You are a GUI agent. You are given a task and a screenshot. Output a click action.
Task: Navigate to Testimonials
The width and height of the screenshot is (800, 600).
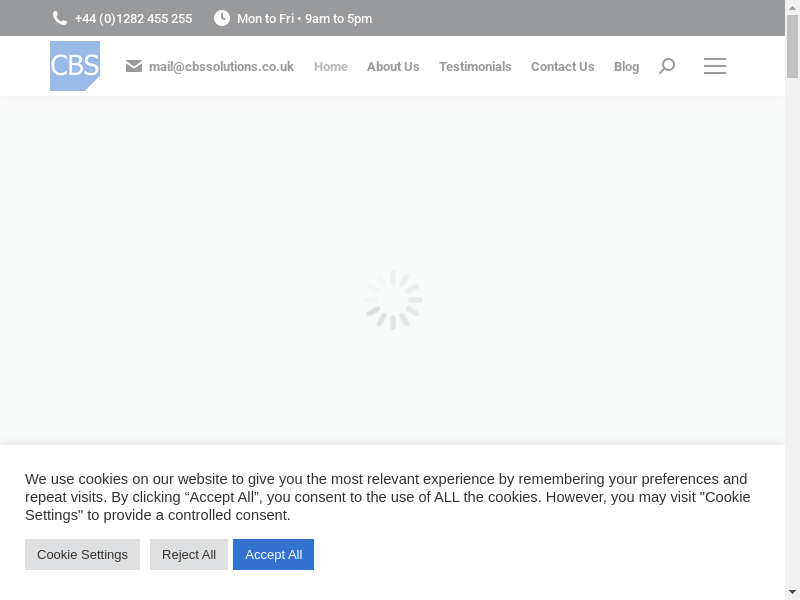(475, 67)
